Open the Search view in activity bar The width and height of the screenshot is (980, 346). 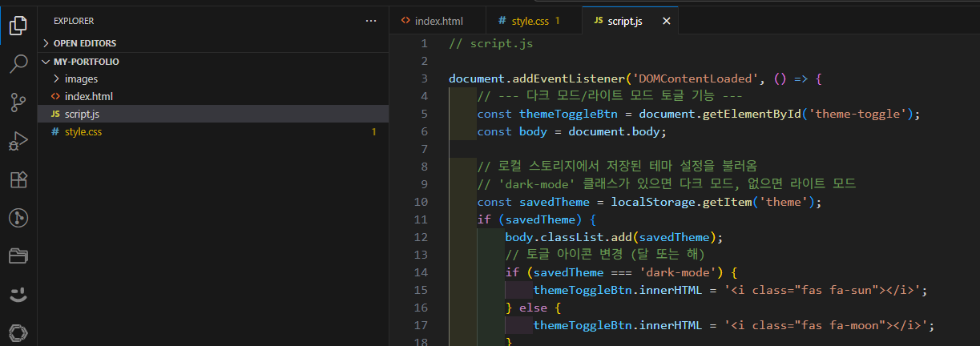[18, 64]
